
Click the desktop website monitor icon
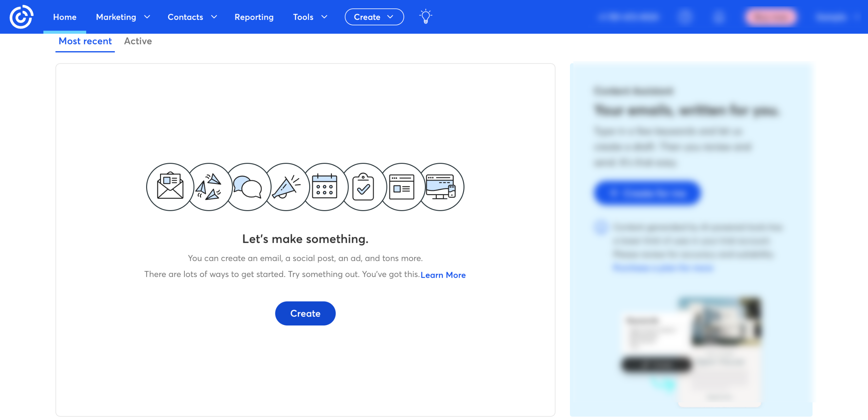[440, 187]
